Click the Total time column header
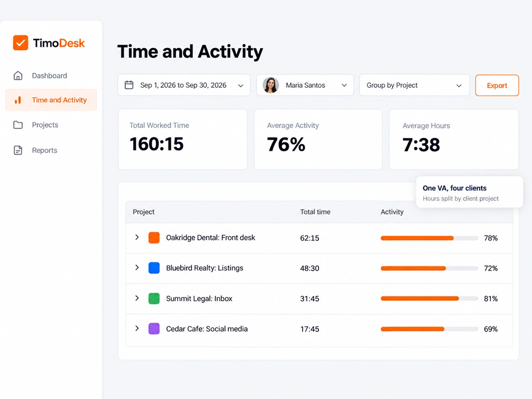The width and height of the screenshot is (532, 399). [315, 212]
